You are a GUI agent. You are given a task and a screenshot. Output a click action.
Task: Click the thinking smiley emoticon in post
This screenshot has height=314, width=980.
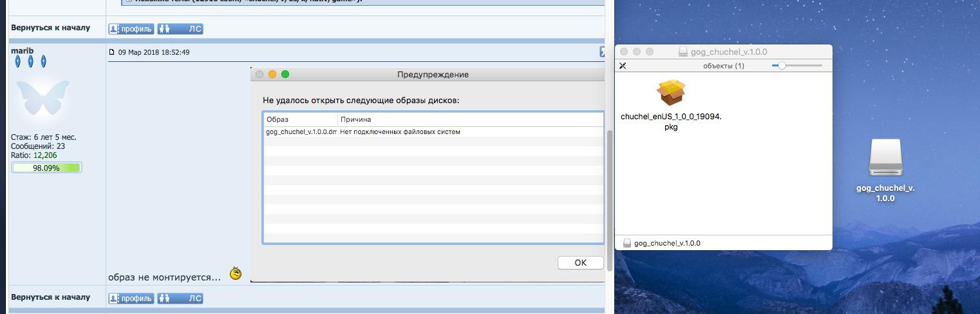236,273
